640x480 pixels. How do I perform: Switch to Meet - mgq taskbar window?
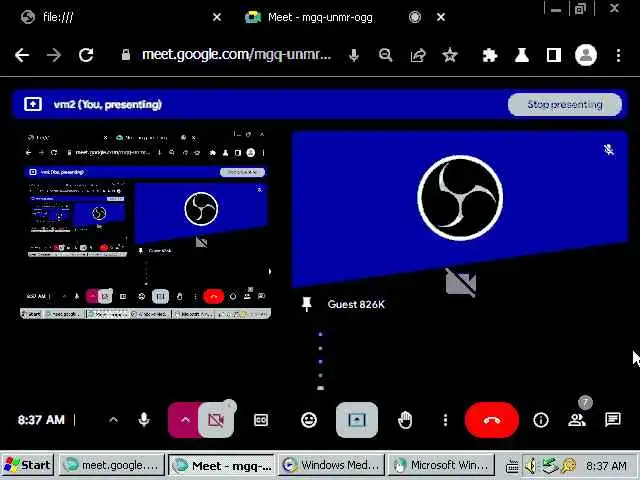pos(222,465)
